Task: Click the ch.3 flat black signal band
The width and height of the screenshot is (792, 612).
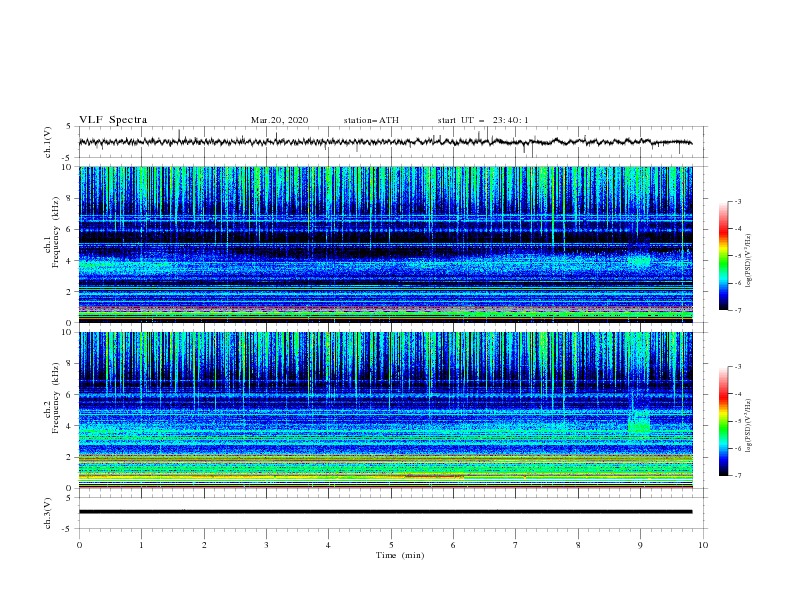Action: (x=385, y=512)
